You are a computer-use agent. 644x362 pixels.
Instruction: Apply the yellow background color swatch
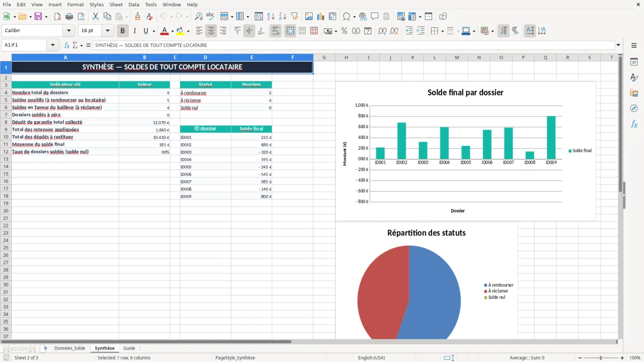[180, 31]
